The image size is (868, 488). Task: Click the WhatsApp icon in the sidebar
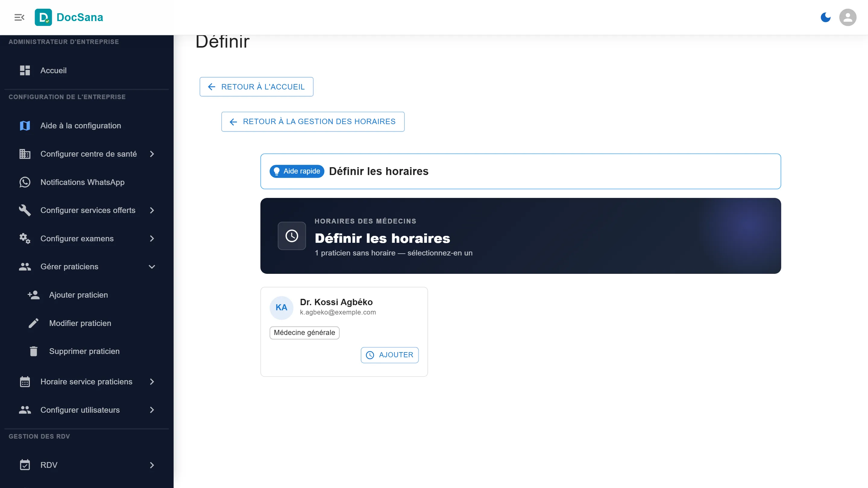[x=25, y=182]
